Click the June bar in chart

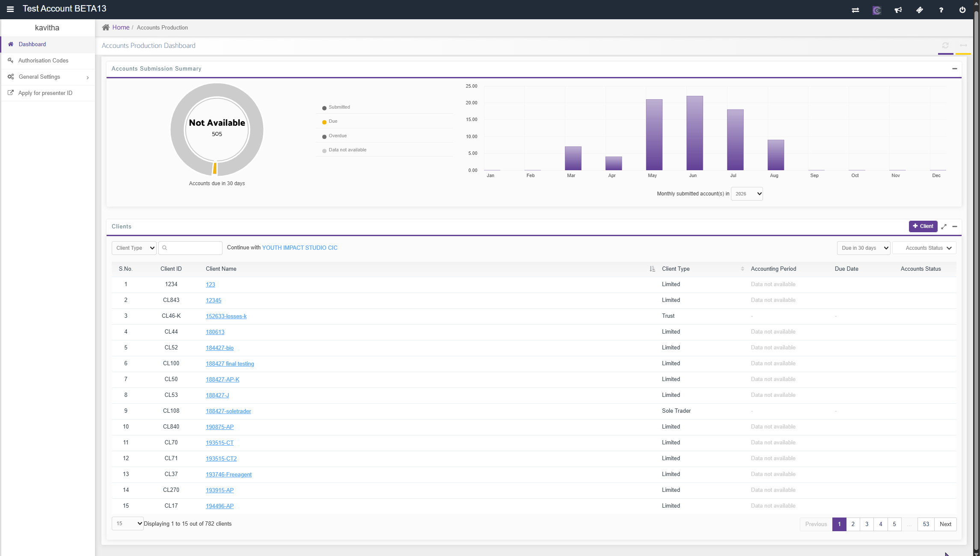click(695, 133)
